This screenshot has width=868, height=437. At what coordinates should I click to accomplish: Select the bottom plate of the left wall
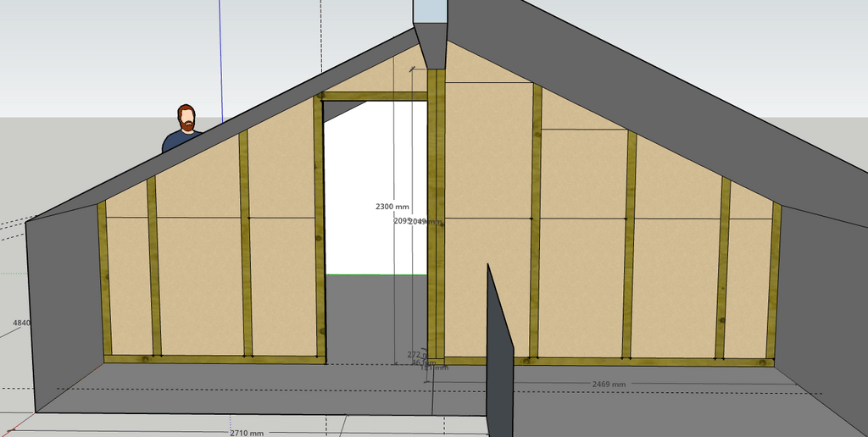(212, 359)
